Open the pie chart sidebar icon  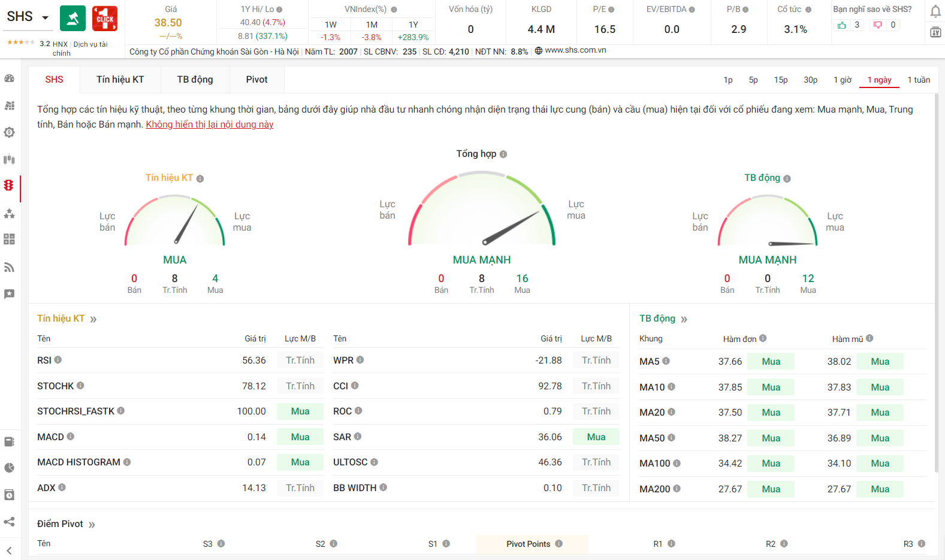9,468
